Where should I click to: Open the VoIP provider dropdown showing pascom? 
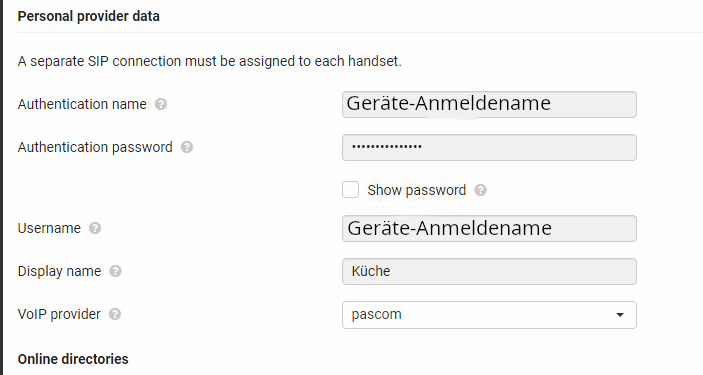489,315
